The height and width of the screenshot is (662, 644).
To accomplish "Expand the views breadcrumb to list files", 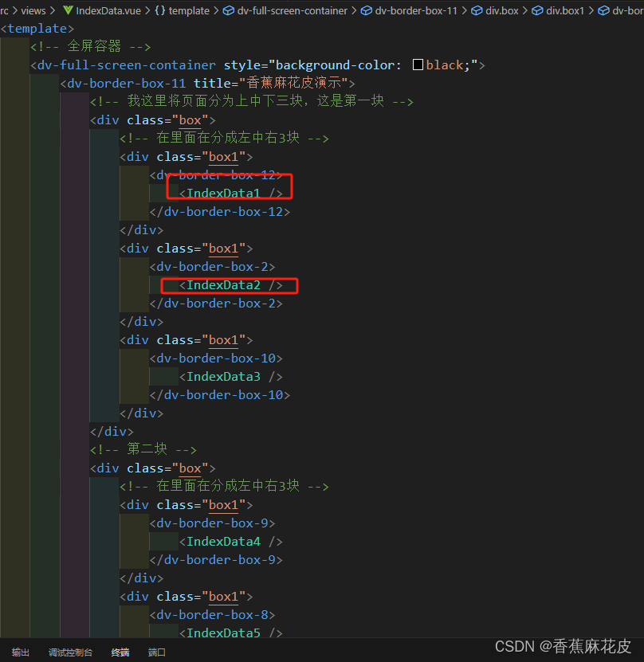I will coord(33,10).
